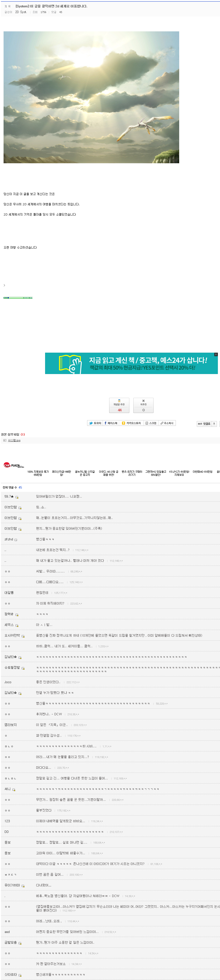Click the sky and bird image
220x980 pixels.
click(x=91, y=97)
